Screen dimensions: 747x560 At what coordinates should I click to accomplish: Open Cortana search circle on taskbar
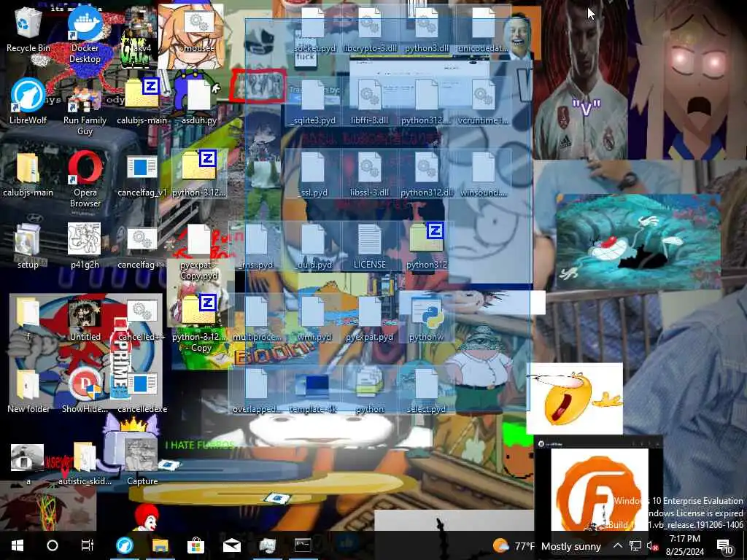pos(53,545)
